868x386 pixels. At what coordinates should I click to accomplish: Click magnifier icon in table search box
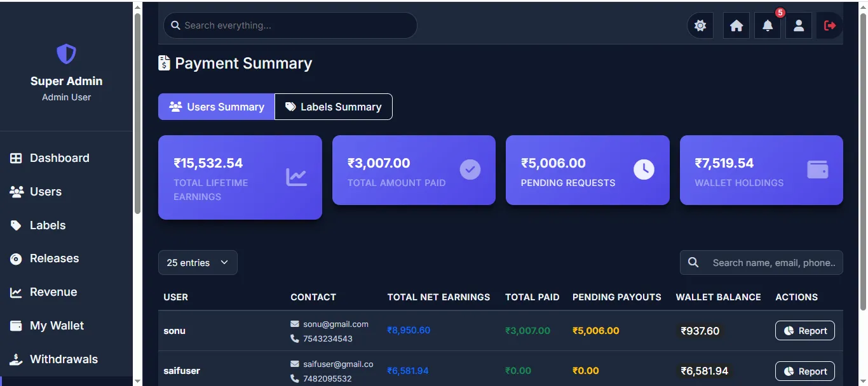[x=693, y=262]
